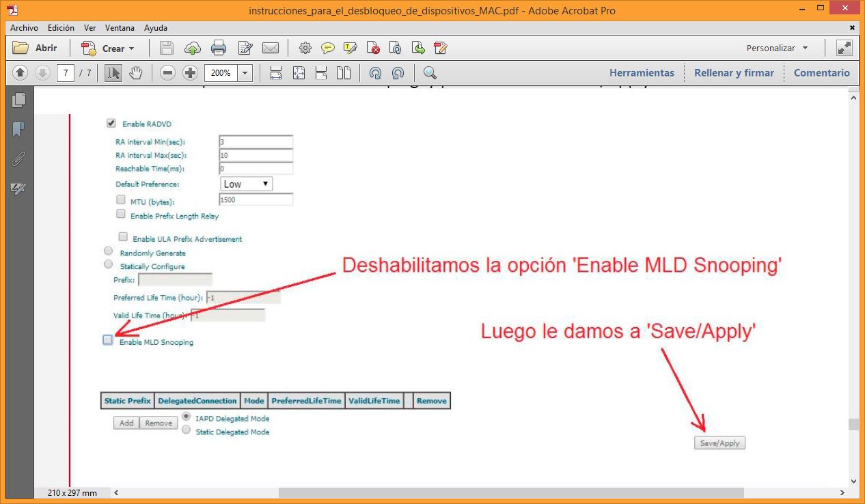The image size is (865, 504).
Task: Click the Find magnifying glass icon
Action: pyautogui.click(x=430, y=72)
